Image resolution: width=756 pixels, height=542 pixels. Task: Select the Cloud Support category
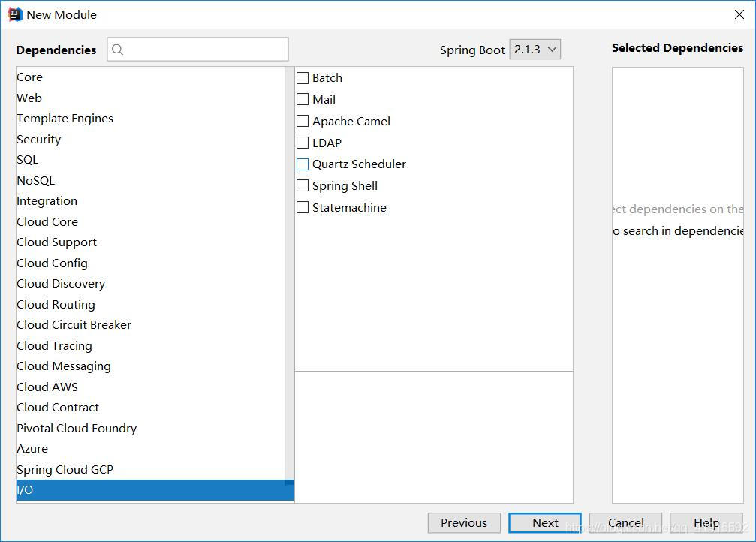(150, 242)
